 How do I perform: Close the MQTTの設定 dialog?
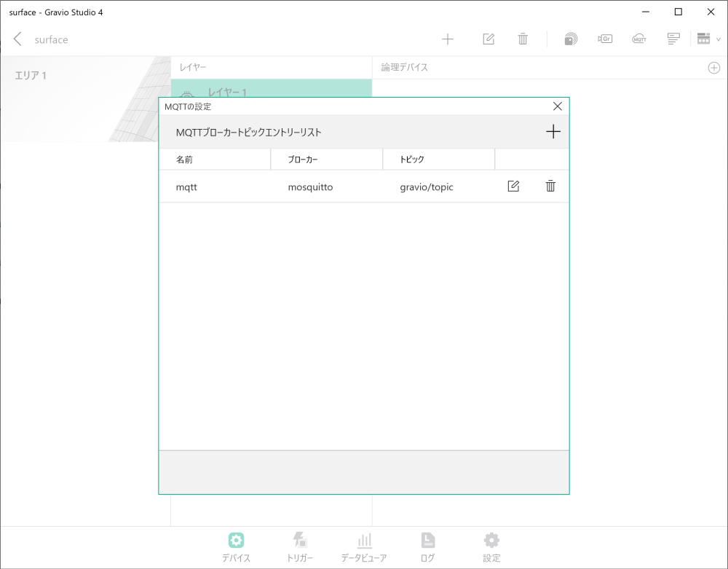558,106
